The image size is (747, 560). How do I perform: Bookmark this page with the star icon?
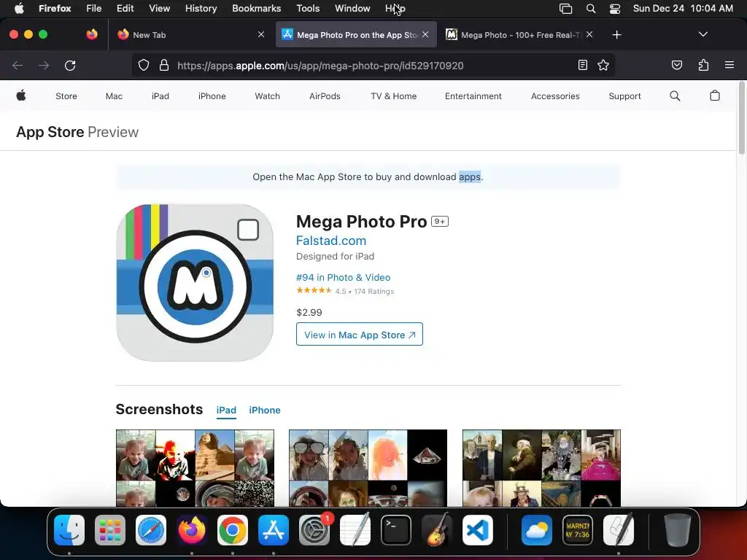[x=603, y=65]
